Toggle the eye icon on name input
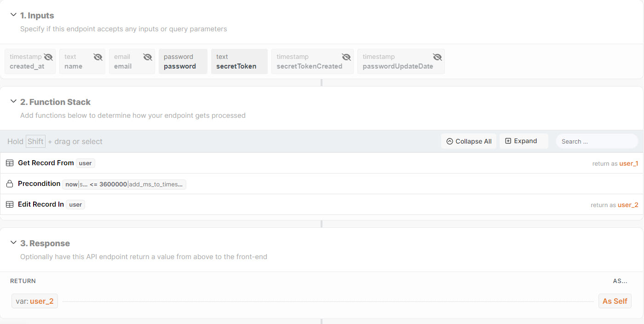This screenshot has width=644, height=324. click(x=98, y=57)
